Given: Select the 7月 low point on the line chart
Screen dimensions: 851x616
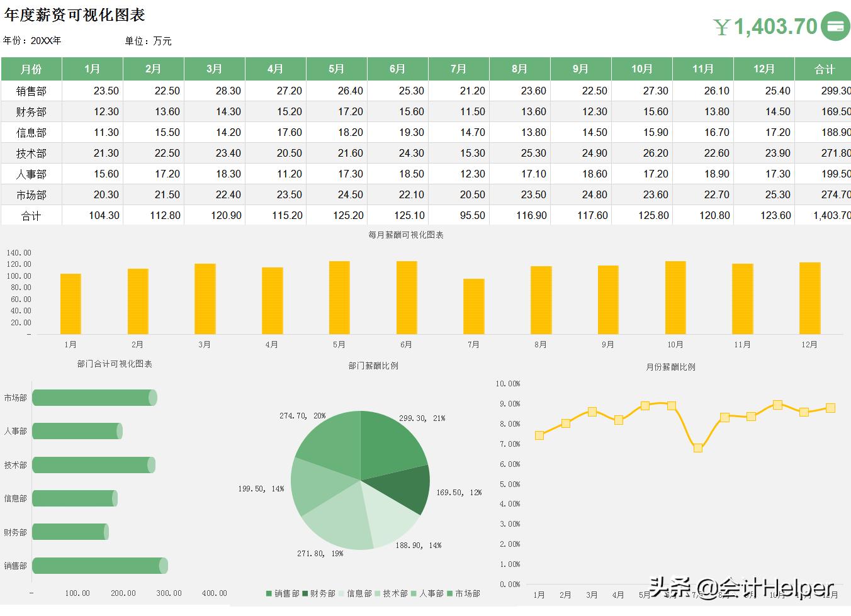Looking at the screenshot, I should pos(697,448).
